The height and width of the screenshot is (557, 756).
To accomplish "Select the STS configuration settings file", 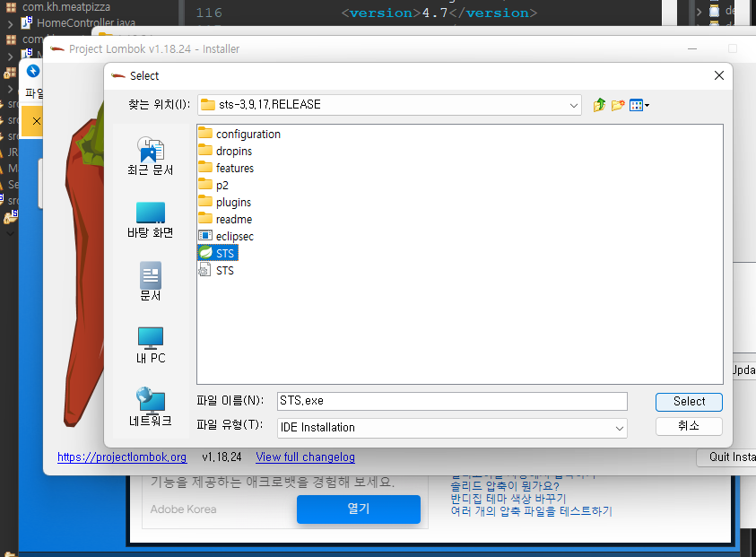I will [x=216, y=270].
